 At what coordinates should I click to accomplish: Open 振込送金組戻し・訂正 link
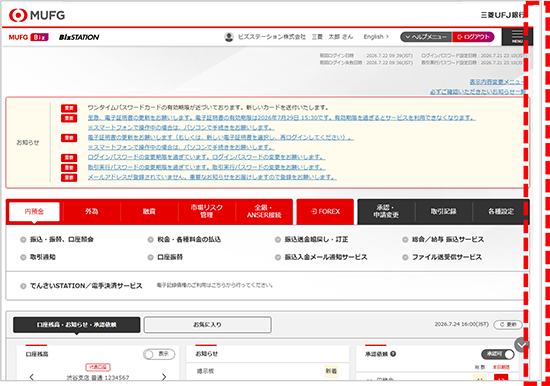[316, 239]
